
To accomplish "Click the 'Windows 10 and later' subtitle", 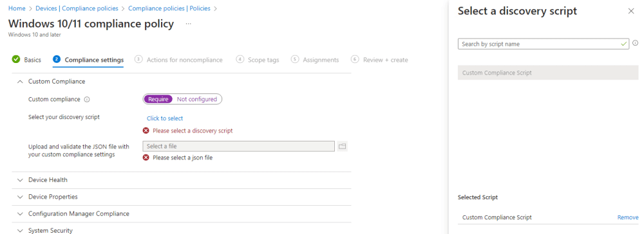I will [35, 35].
